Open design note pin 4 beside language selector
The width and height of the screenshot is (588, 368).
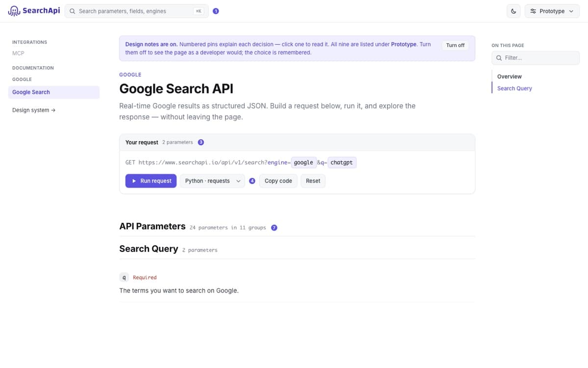(x=252, y=181)
